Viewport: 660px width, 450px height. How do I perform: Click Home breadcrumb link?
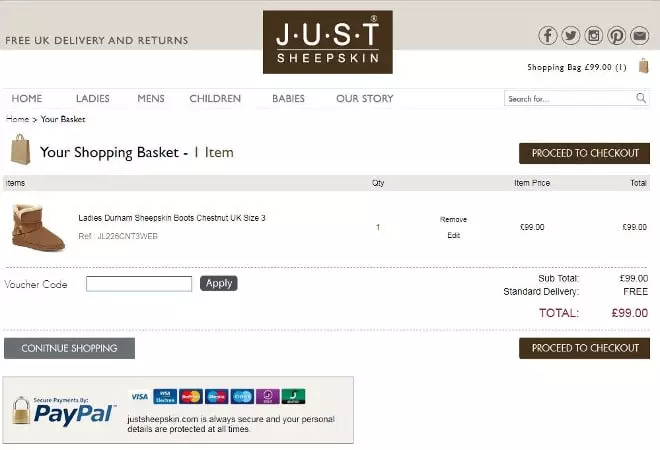point(18,119)
